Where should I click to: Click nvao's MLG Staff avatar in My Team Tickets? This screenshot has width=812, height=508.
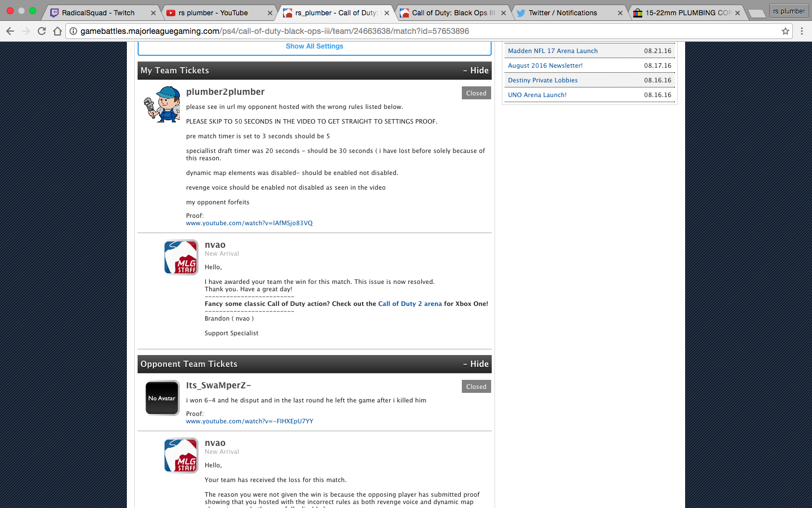(x=181, y=257)
